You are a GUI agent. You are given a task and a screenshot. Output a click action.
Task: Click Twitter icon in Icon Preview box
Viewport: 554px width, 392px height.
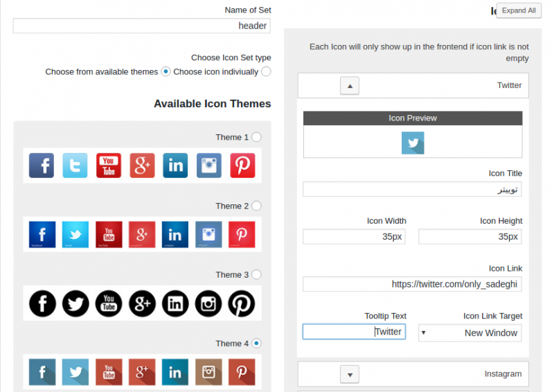[413, 143]
